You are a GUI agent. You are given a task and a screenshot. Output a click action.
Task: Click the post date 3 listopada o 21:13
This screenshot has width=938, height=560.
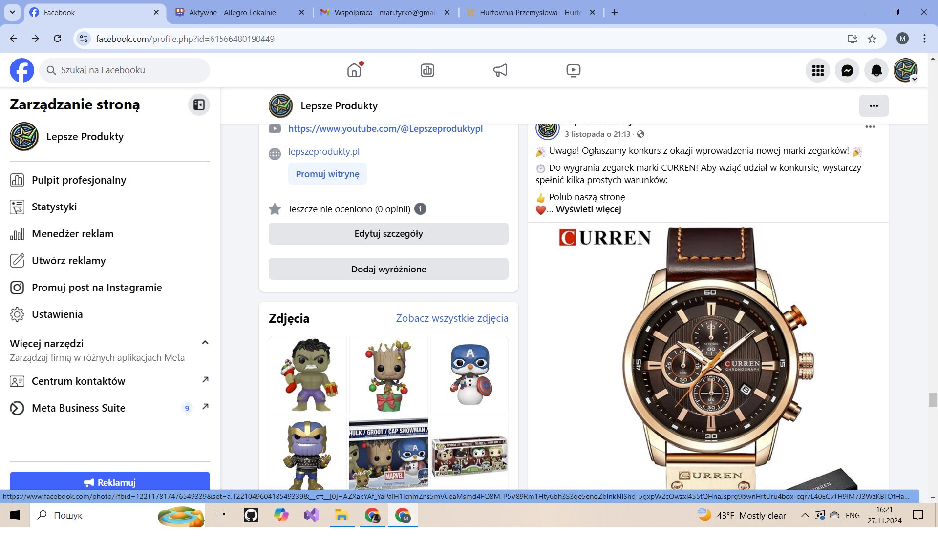pyautogui.click(x=597, y=134)
